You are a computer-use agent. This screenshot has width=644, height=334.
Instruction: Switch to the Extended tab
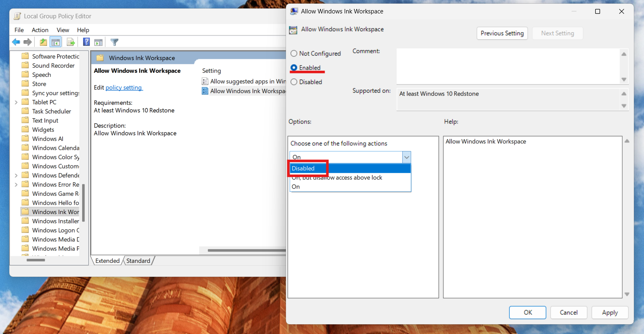pos(107,261)
